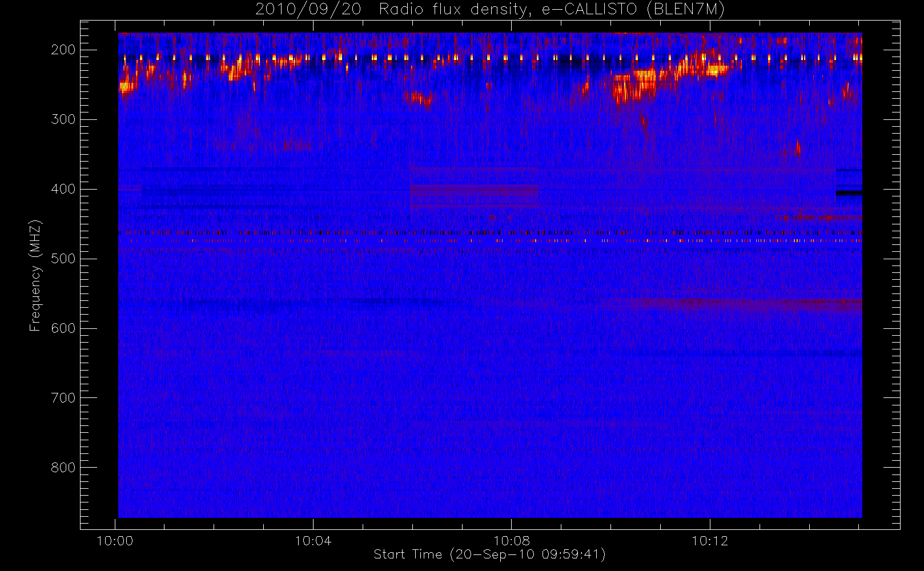Click the plot title mentioning e-CALLISTO (BLEN7M)
This screenshot has height=571, width=924.
[490, 9]
